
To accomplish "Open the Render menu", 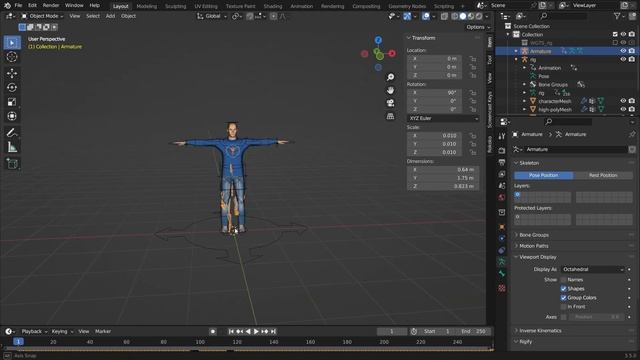I will coord(51,5).
